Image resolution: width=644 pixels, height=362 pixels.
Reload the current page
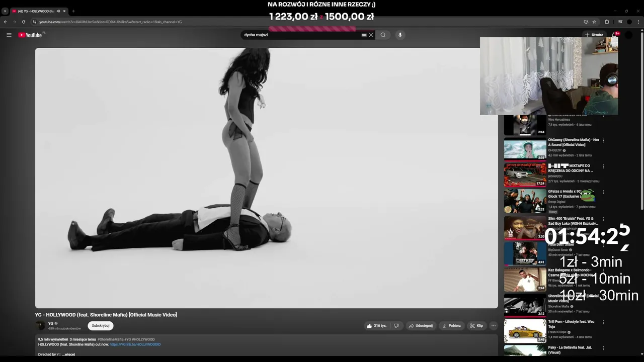tap(23, 22)
